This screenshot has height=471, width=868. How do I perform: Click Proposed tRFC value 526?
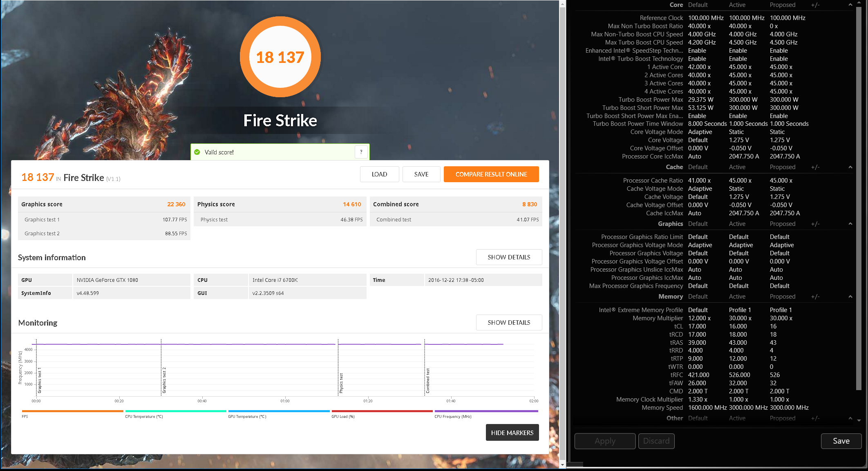tap(775, 375)
